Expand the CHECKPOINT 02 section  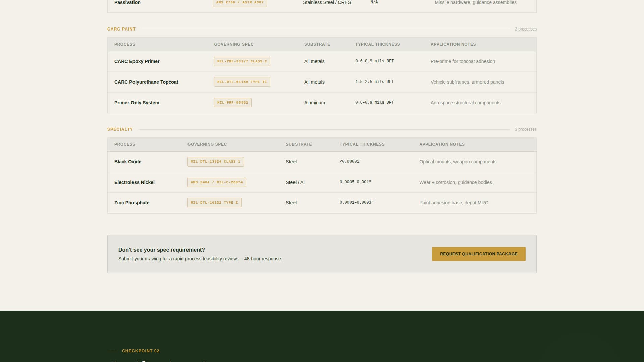point(141,351)
